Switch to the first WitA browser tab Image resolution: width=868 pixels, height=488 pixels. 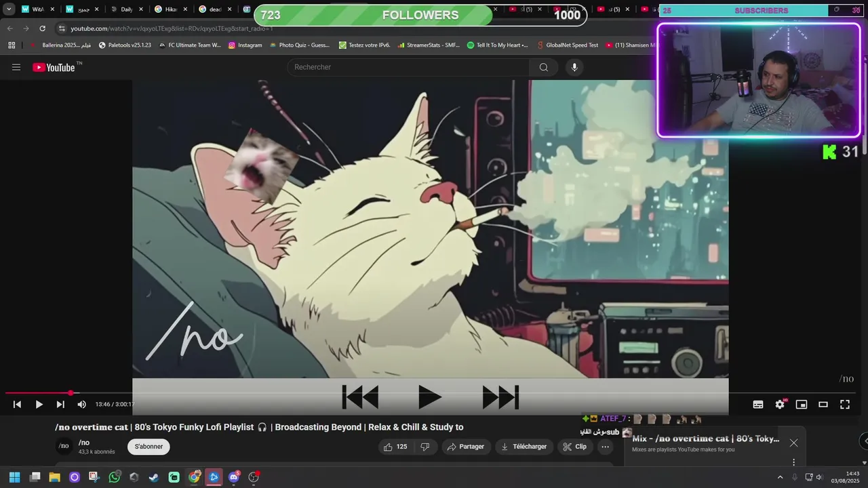37,9
